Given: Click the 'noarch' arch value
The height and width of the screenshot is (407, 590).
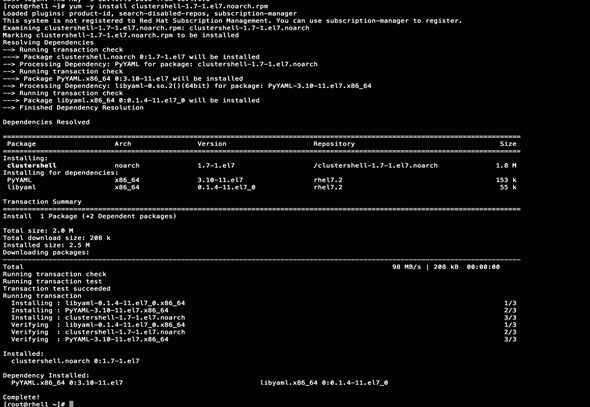Looking at the screenshot, I should (127, 166).
